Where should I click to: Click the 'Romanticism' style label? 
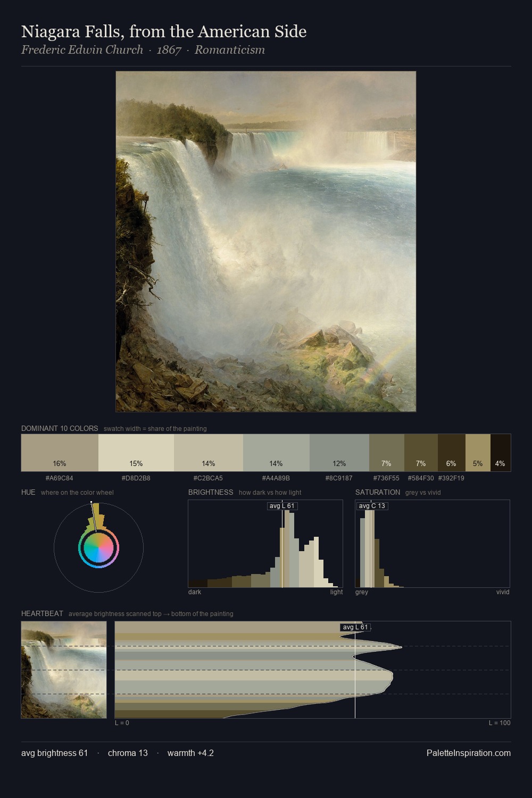point(230,50)
